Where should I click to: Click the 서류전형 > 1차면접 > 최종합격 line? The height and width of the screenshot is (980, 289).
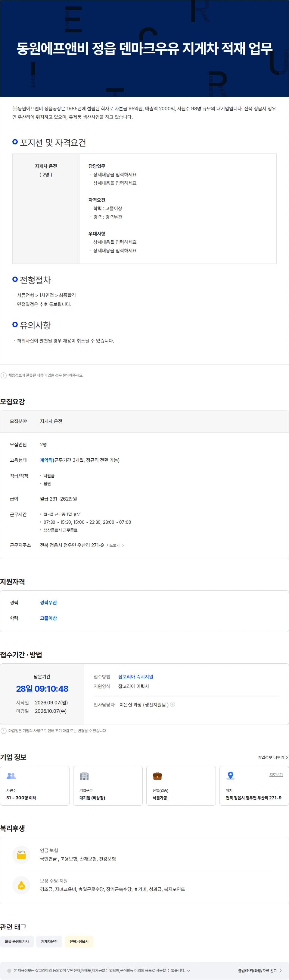coord(46,295)
